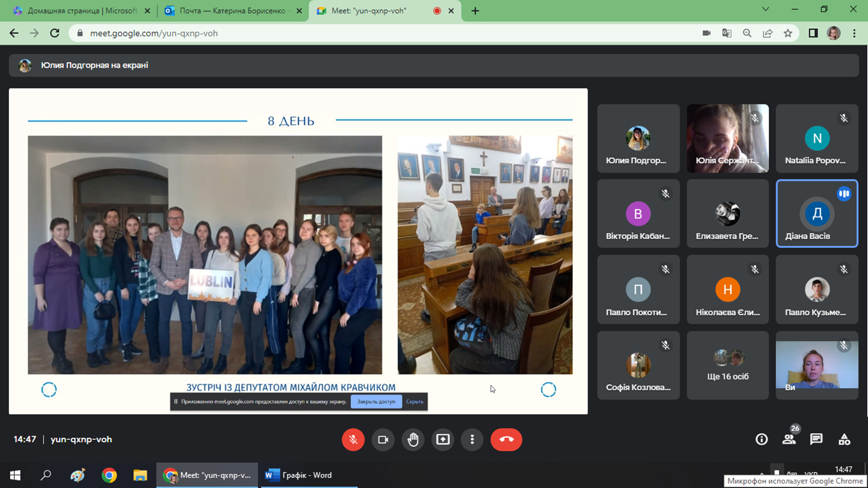Viewport: 868px width, 488px height.
Task: Click the 'Закрыть доступ' button
Action: (x=376, y=402)
